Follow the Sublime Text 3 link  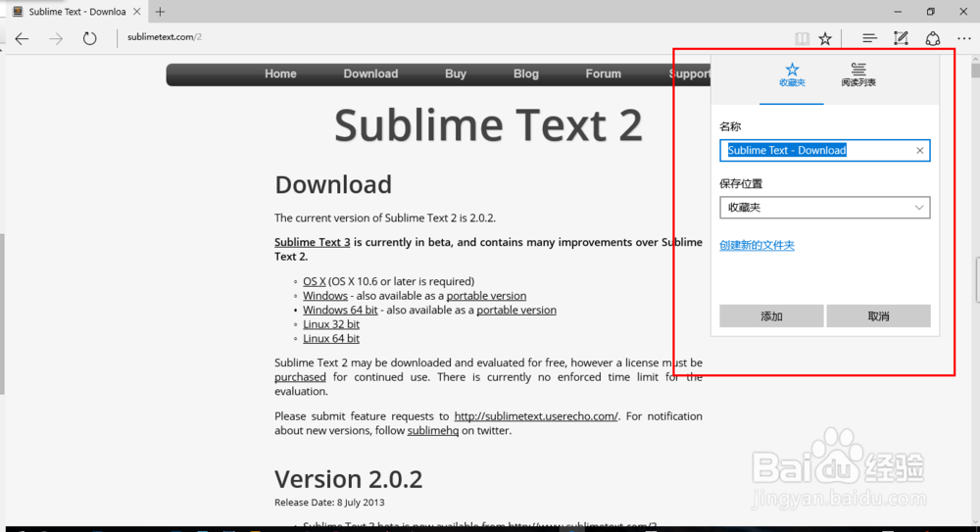coord(313,242)
